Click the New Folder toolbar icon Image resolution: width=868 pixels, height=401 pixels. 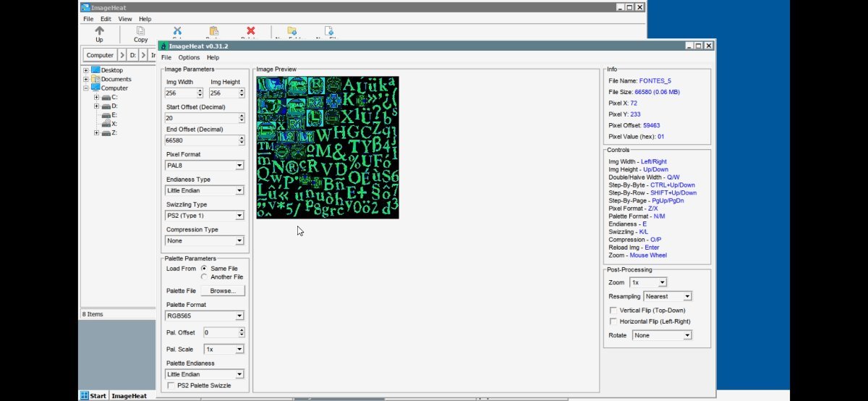292,31
